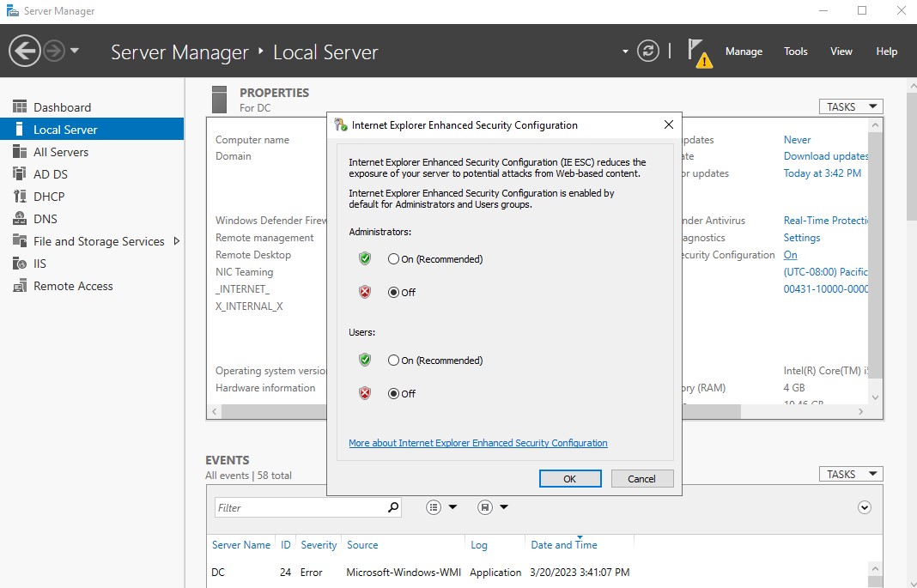Click the DNS icon in sidebar
The image size is (917, 588).
click(20, 218)
